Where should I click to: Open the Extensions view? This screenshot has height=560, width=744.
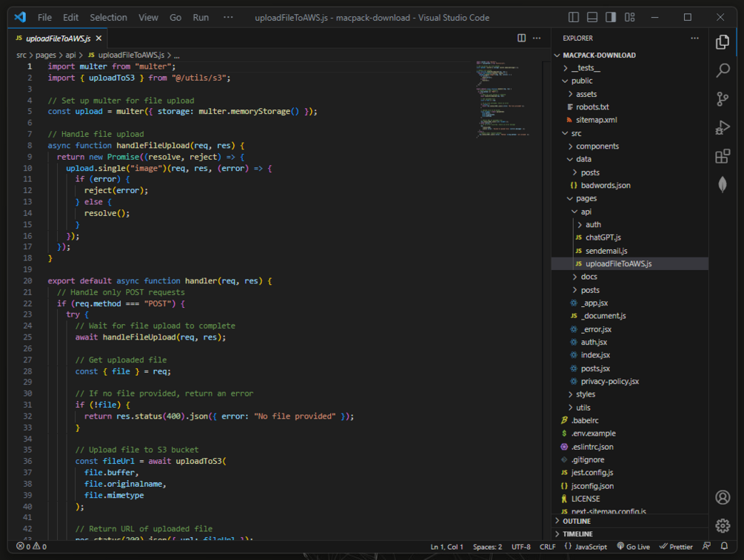tap(723, 156)
